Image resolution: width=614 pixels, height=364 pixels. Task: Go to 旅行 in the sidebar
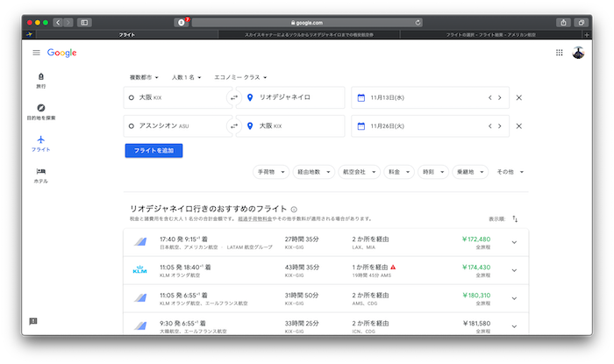40,81
